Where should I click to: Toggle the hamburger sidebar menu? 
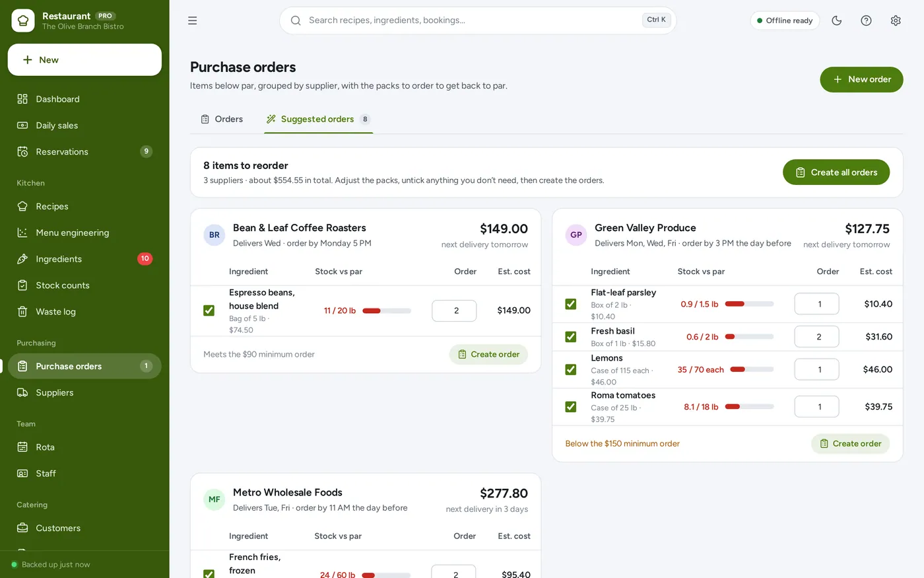pyautogui.click(x=193, y=20)
